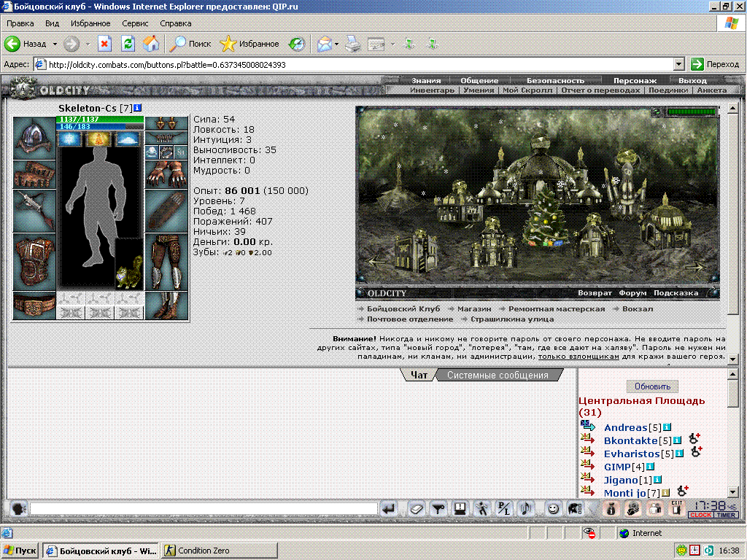Screen dimensions: 747x560
Task: Click the golden figure buff icon
Action: click(98, 139)
